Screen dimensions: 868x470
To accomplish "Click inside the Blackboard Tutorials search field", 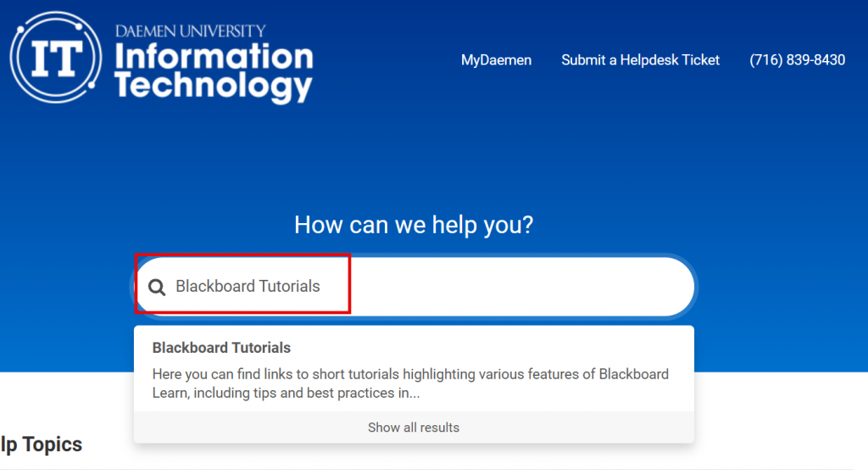I will click(414, 287).
